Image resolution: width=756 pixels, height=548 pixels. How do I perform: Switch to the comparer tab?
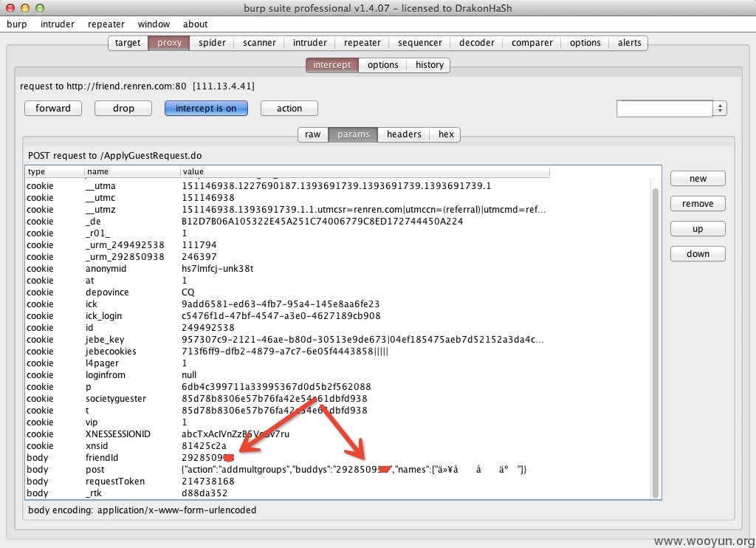532,43
